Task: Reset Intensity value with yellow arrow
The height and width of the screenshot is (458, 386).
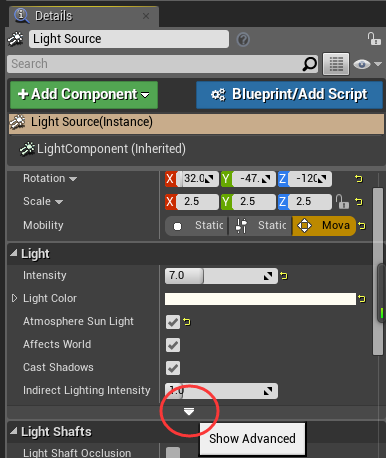Action: tap(284, 276)
